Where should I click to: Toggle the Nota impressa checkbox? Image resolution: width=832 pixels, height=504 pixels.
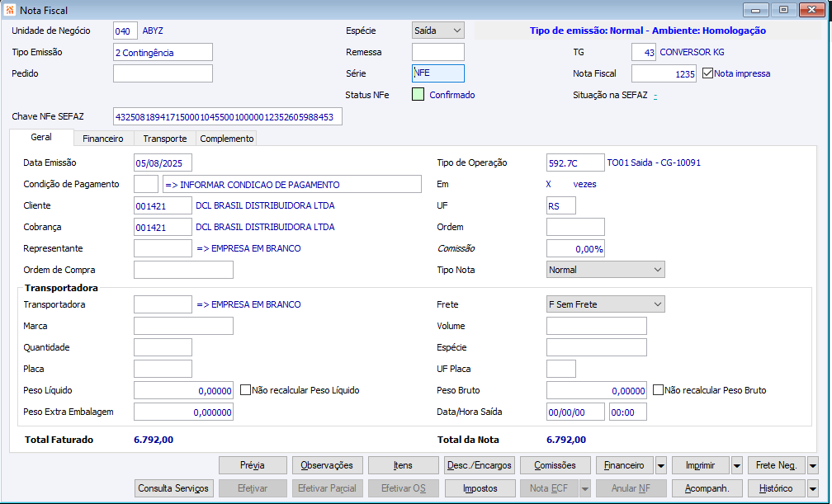click(707, 73)
